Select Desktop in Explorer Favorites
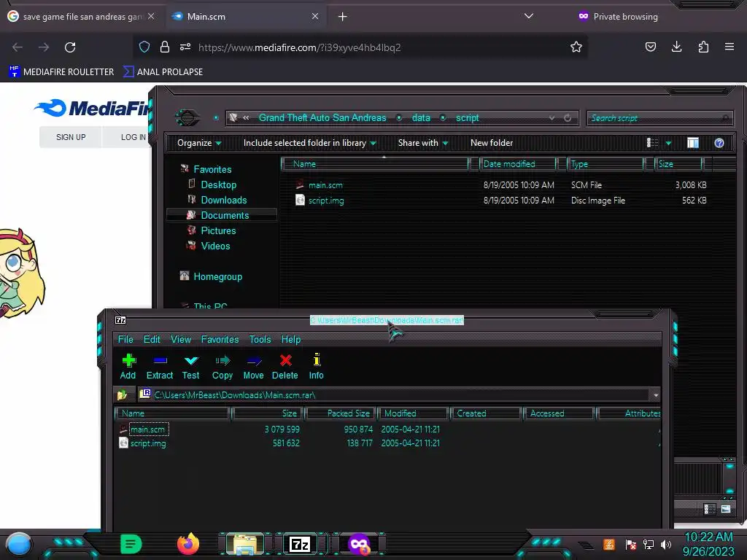The height and width of the screenshot is (560, 747). click(x=218, y=184)
